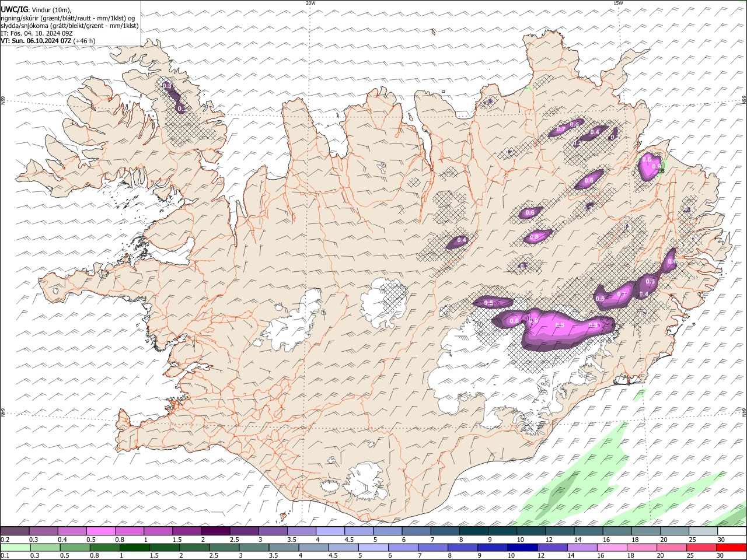Click the light pink 16–18 bottom scale swatch
The width and height of the screenshot is (747, 560).
tap(613, 547)
